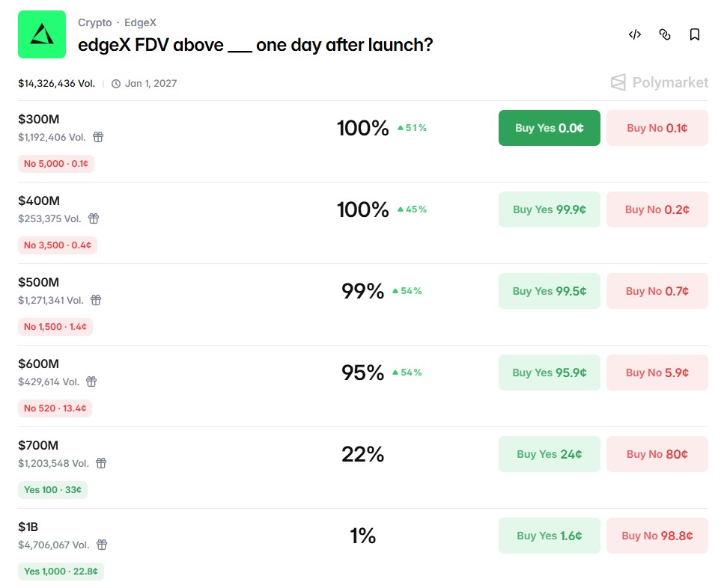
Task: Open the Polymarket logo link
Action: (659, 82)
